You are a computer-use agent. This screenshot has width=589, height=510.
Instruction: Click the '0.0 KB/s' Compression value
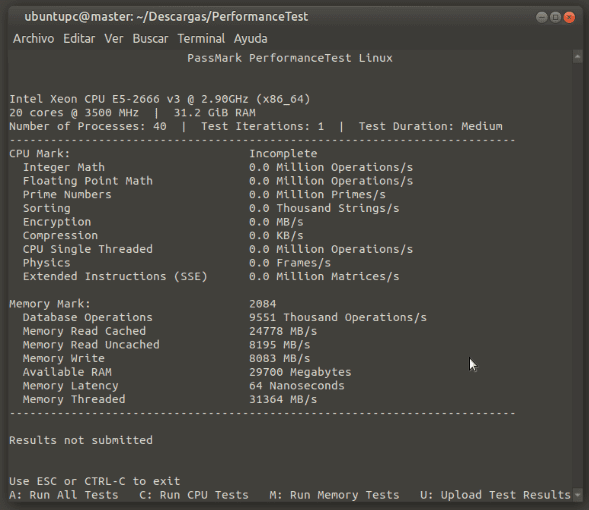[x=276, y=235]
